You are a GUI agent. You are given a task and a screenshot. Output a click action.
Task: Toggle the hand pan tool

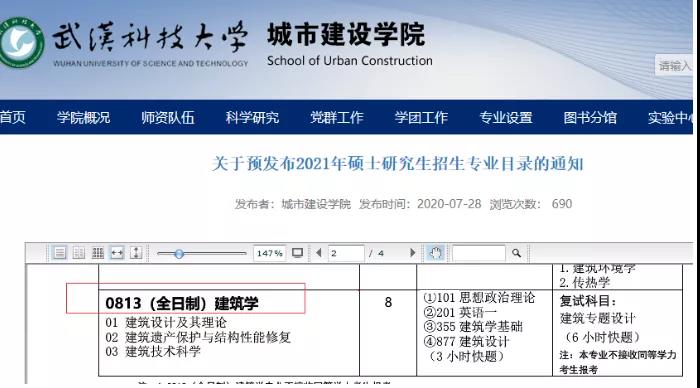[435, 253]
